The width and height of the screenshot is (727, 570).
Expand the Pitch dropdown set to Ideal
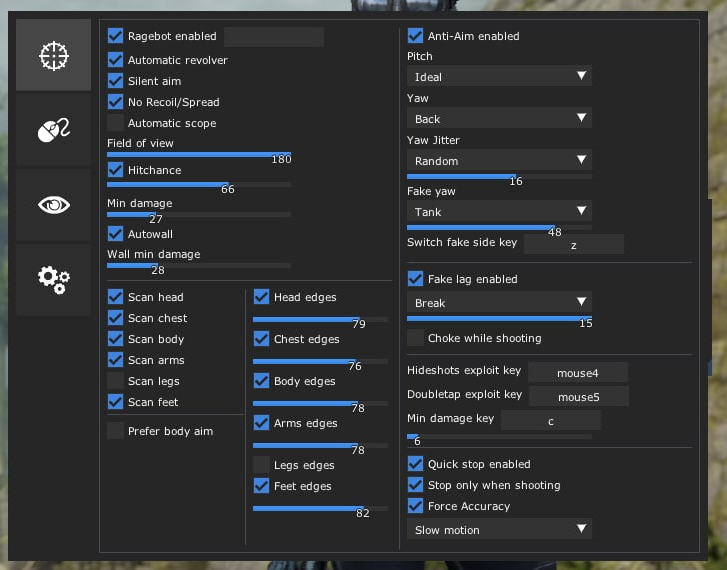click(499, 76)
